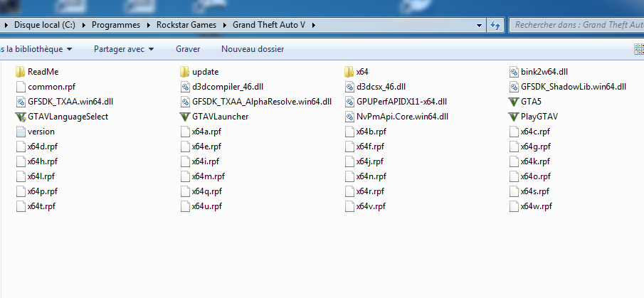Focus the Rechercher dans search field
The image size is (644, 298).
click(x=576, y=25)
